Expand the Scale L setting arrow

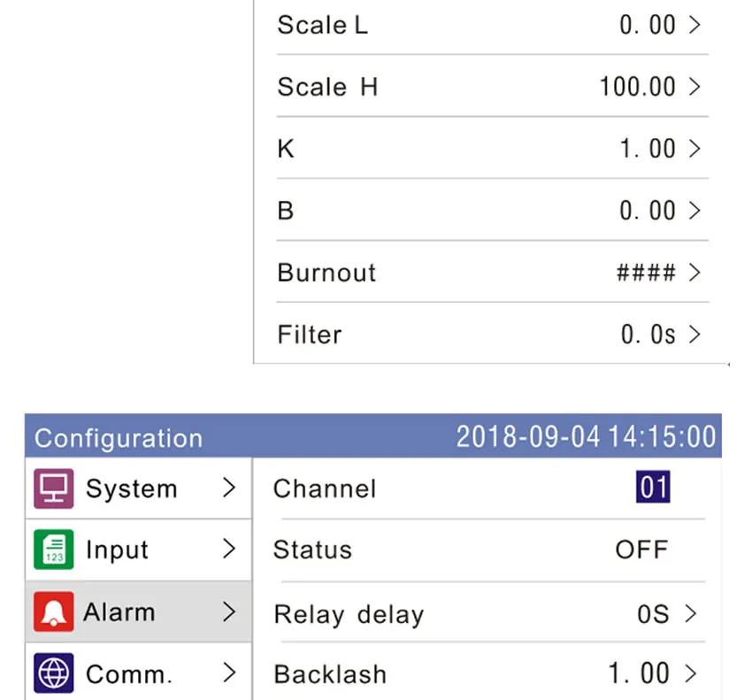click(x=694, y=25)
